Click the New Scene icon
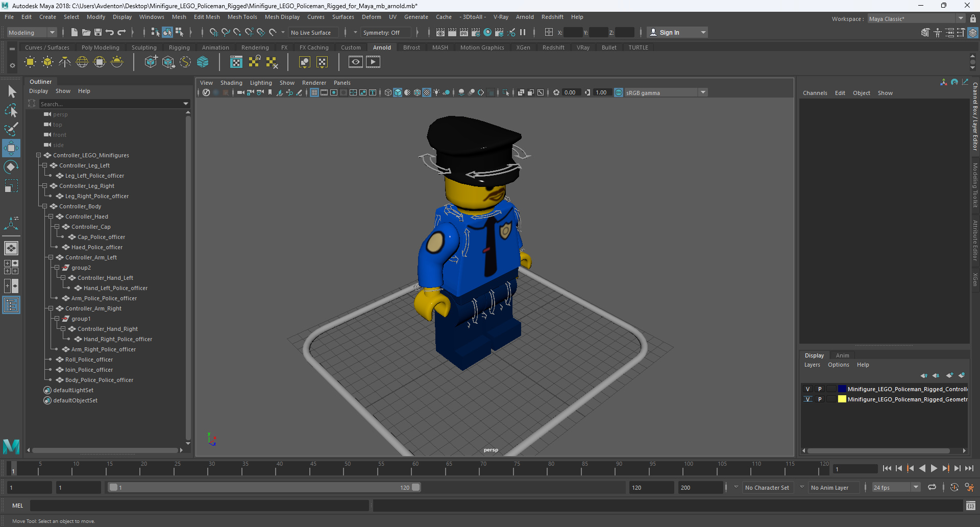The image size is (980, 527). [x=74, y=32]
